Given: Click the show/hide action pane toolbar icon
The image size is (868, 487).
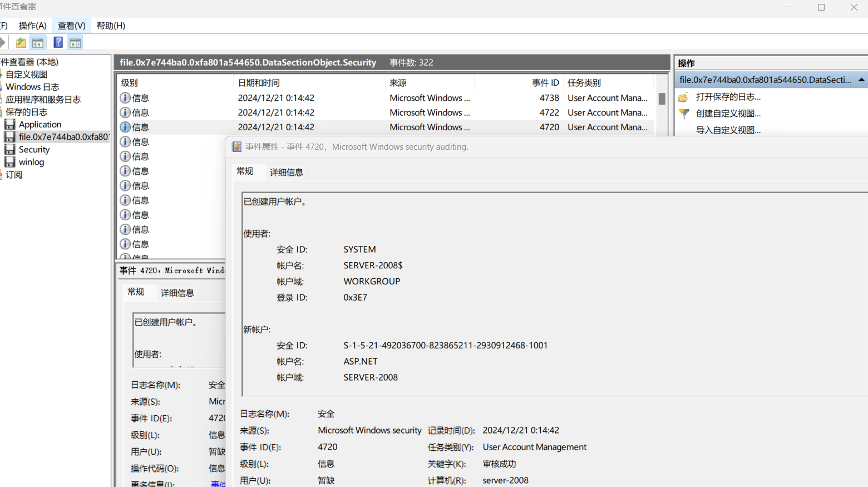Looking at the screenshot, I should point(75,43).
